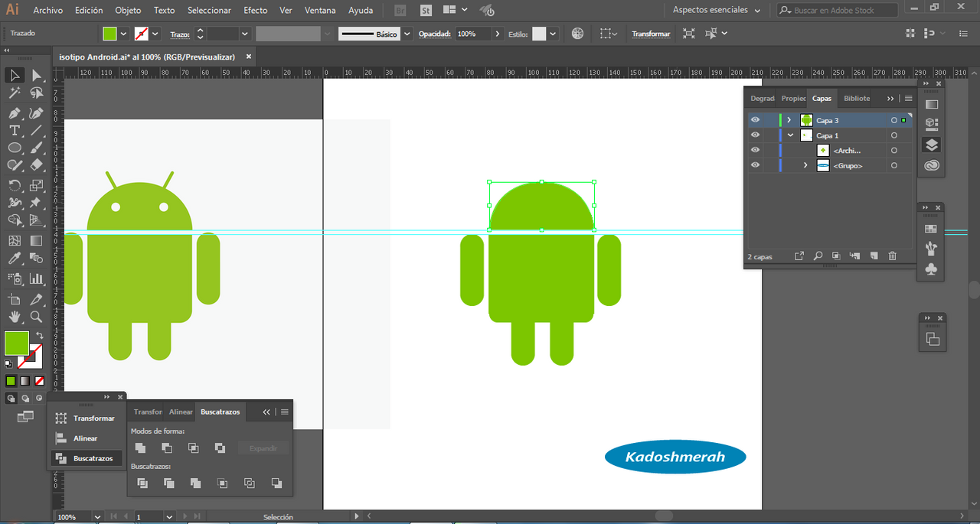Click the Minus Back pathfinder icon

click(276, 483)
